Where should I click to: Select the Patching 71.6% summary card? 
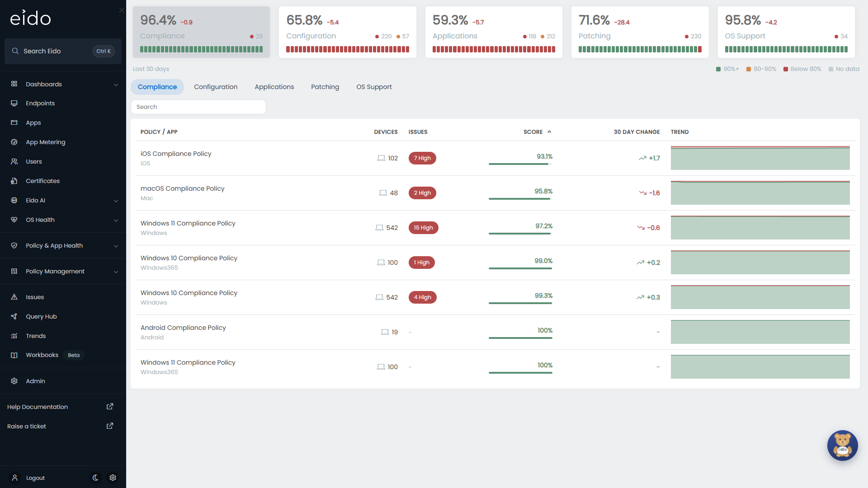(x=640, y=32)
